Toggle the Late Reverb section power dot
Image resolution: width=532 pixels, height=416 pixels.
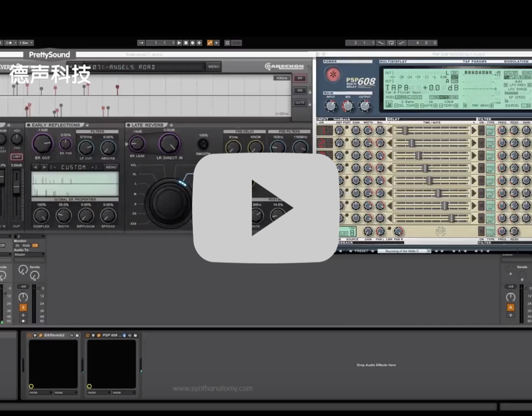[x=128, y=125]
